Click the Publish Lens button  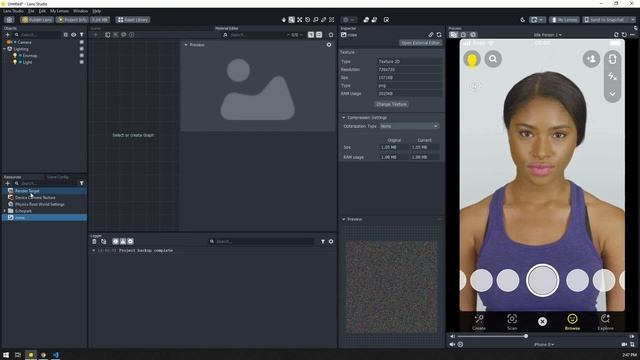(x=37, y=20)
